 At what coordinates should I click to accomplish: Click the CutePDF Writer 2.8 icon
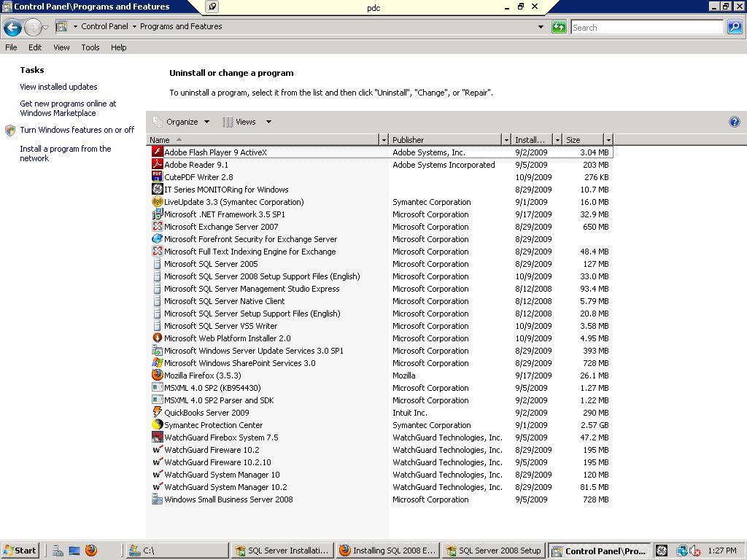click(x=158, y=176)
